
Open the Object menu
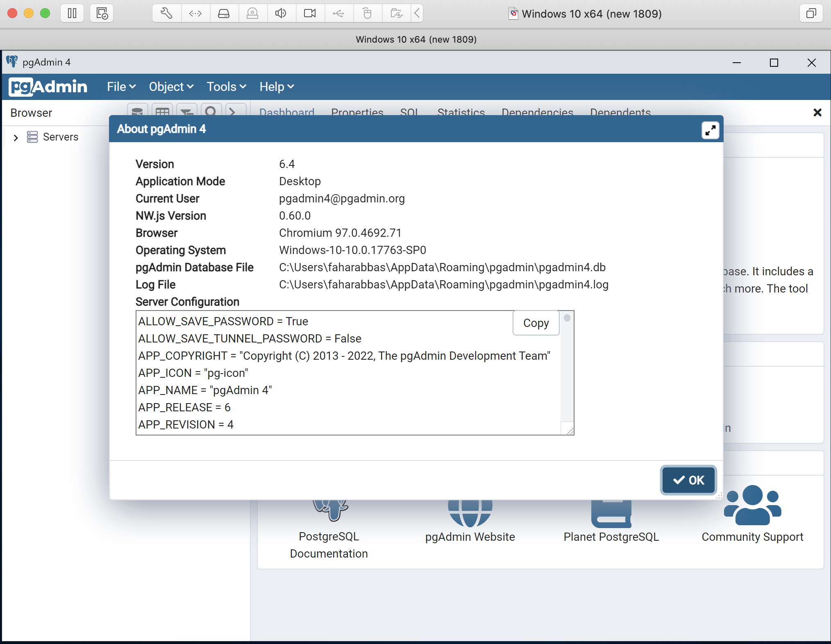coord(171,86)
